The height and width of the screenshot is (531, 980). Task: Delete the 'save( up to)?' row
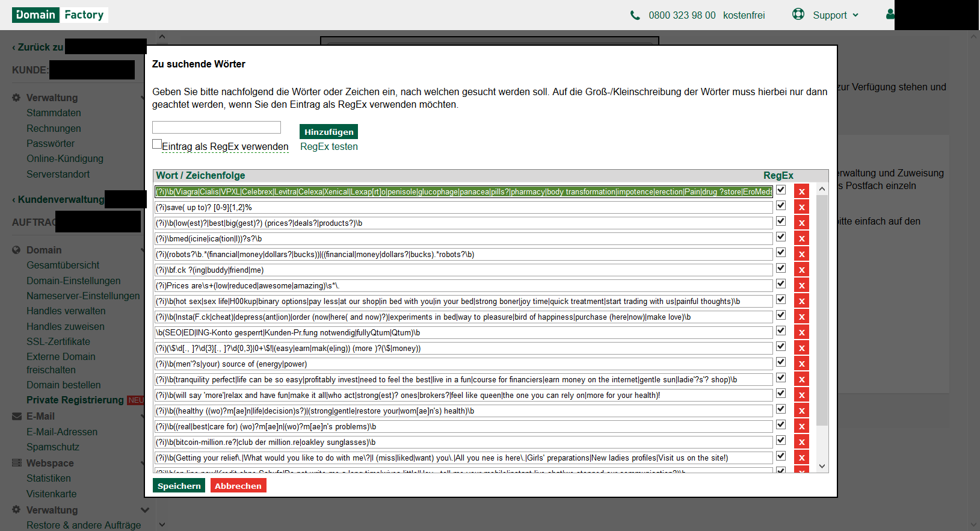(801, 207)
